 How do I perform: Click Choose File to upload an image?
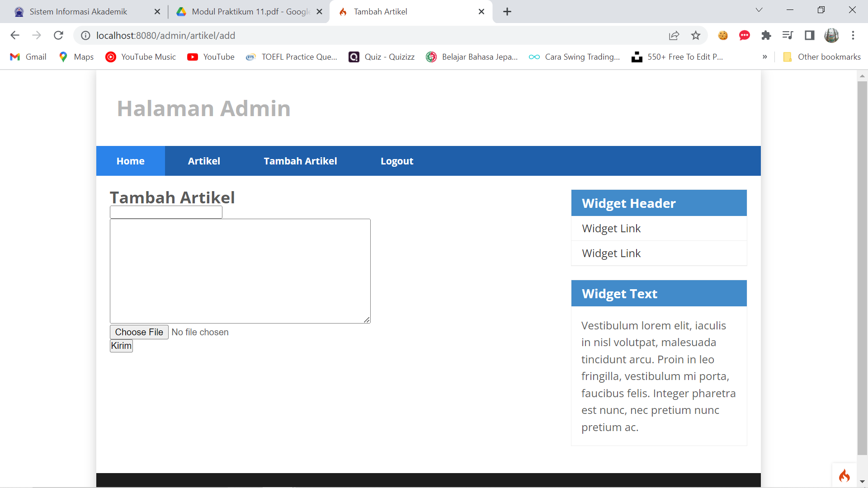coord(138,332)
